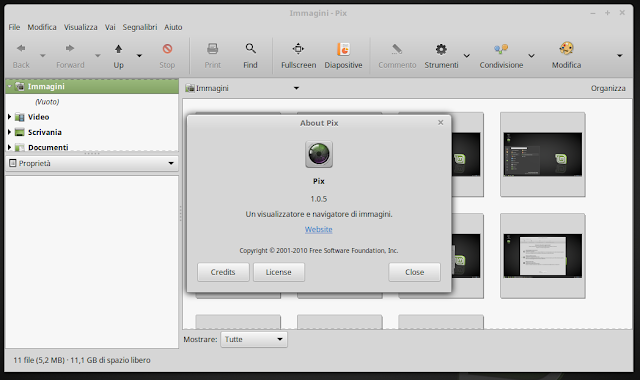The width and height of the screenshot is (640, 380).
Task: Click the Stop loading icon
Action: point(167,49)
